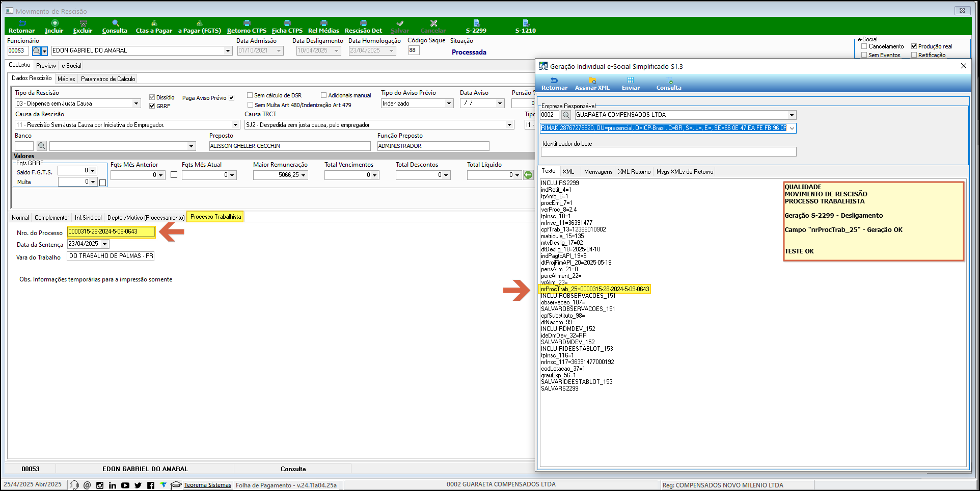Toggle Dissídio checkbox
The width and height of the screenshot is (980, 491).
pos(152,97)
